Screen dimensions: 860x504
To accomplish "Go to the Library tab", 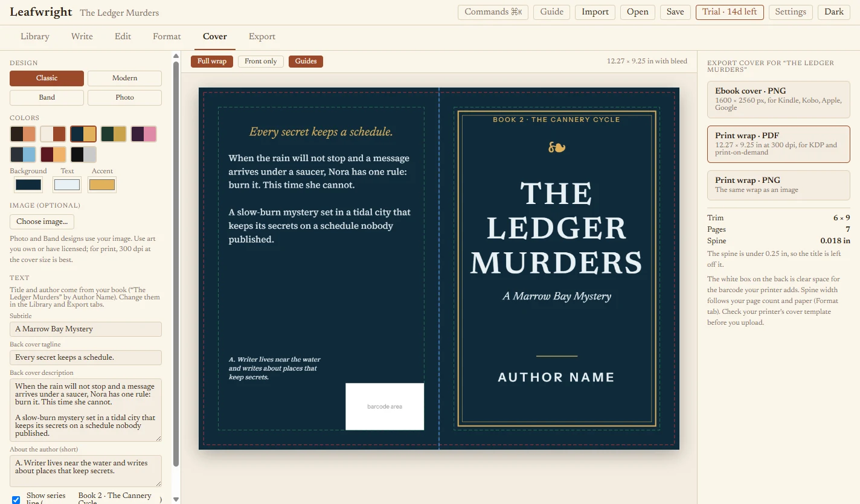I will [35, 37].
